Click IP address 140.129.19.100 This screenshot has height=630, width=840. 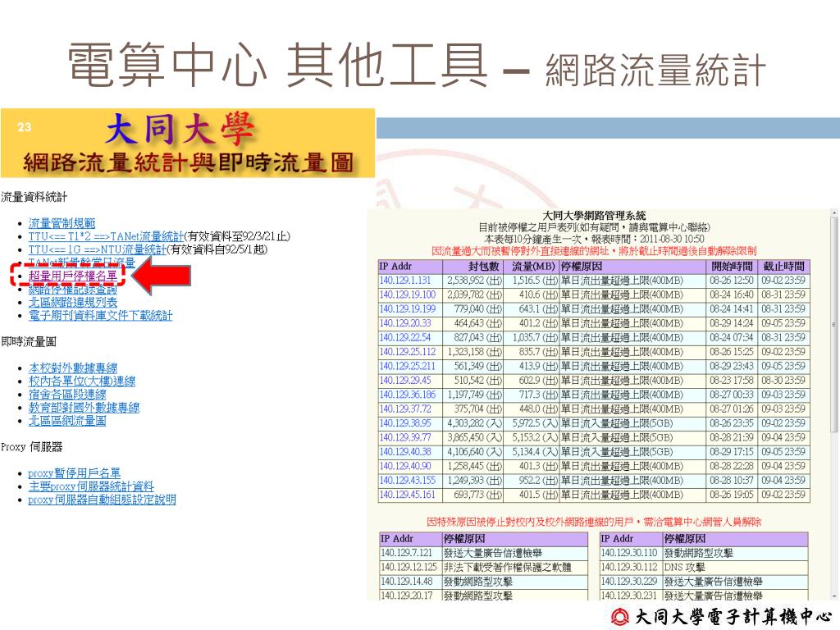click(407, 294)
